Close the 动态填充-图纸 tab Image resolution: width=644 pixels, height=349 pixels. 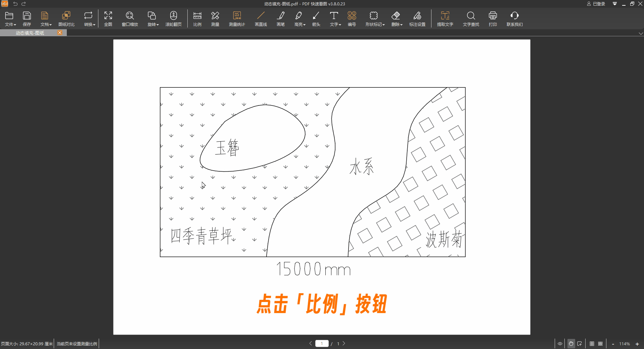[x=60, y=33]
